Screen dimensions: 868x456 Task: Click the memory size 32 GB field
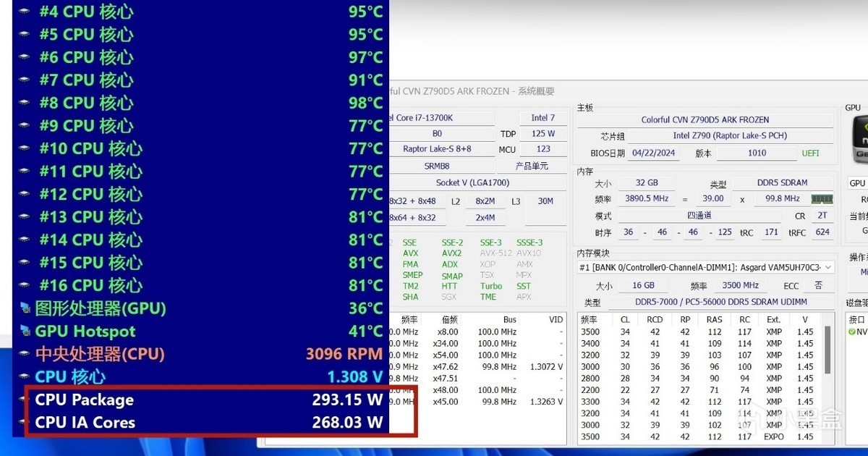[647, 184]
